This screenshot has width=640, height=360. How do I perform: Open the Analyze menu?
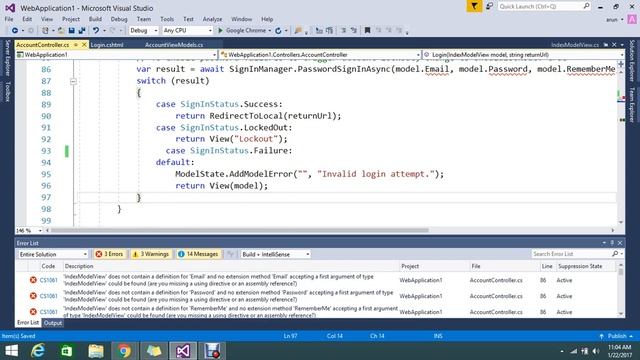212,19
